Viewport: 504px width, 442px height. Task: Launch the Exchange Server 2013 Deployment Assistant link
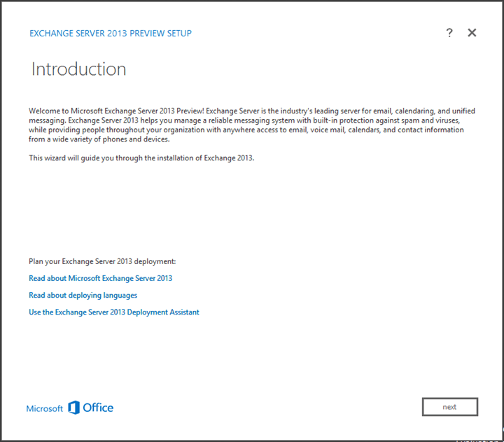(x=113, y=312)
